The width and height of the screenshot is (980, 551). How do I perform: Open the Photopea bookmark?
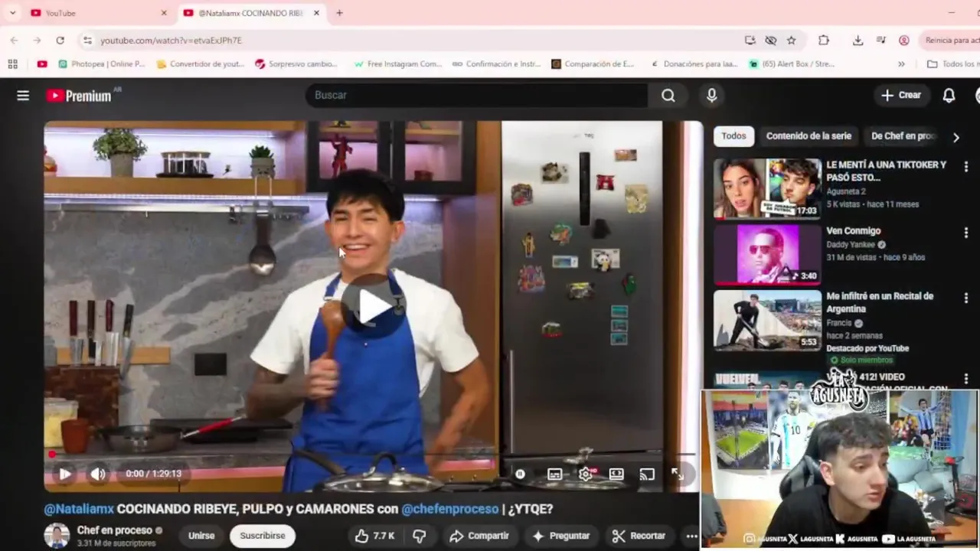tap(102, 64)
